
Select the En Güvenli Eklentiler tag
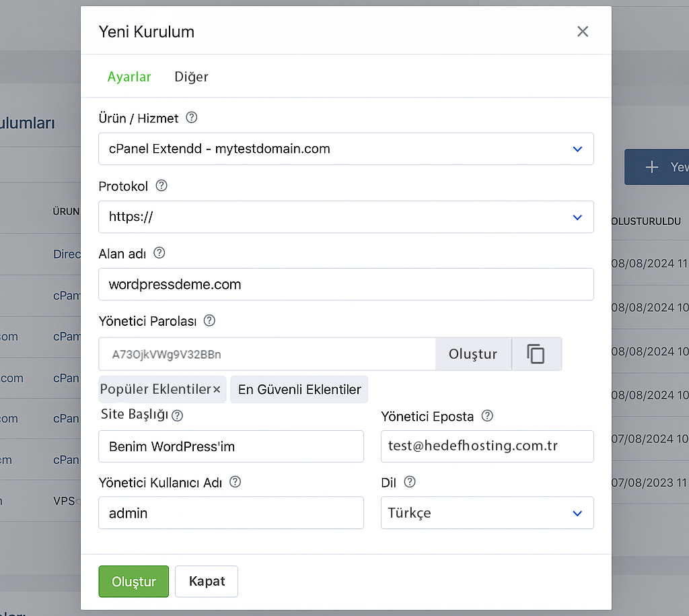[x=299, y=390]
